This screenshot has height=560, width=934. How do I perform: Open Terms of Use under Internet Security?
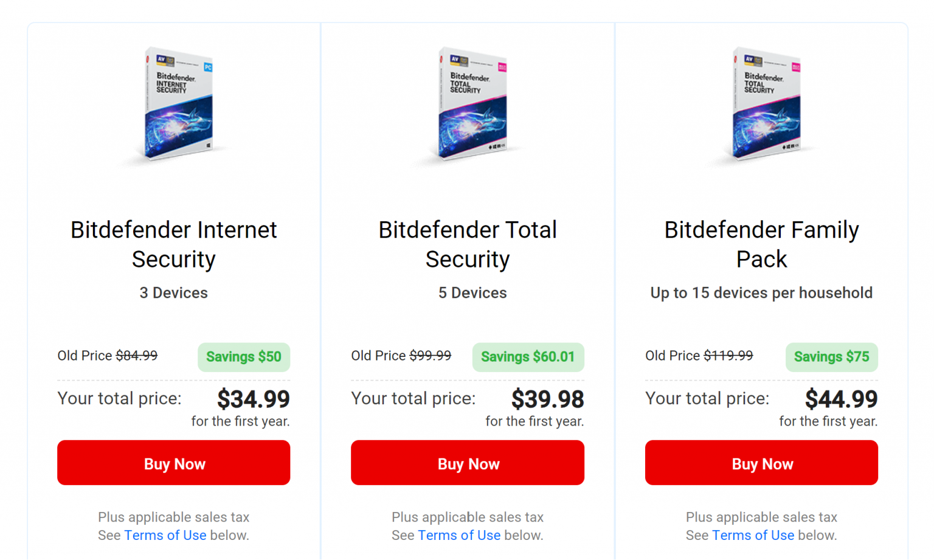(x=165, y=535)
